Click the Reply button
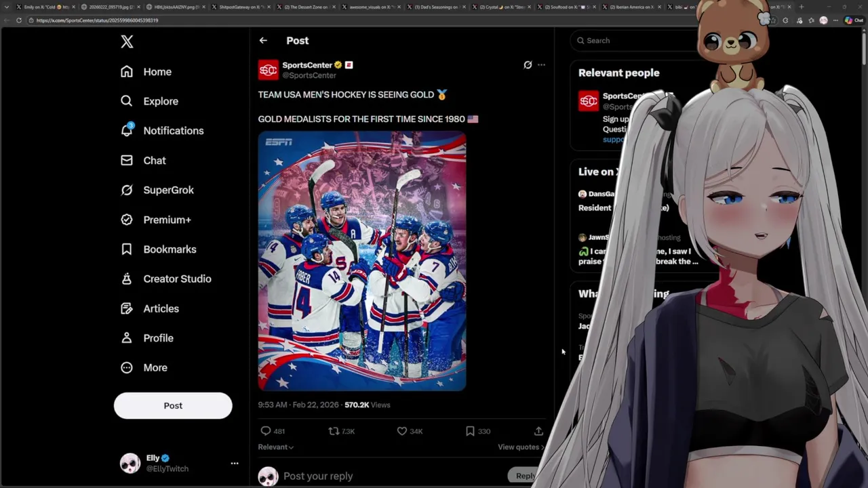Viewport: 868px width, 488px height. [x=526, y=476]
